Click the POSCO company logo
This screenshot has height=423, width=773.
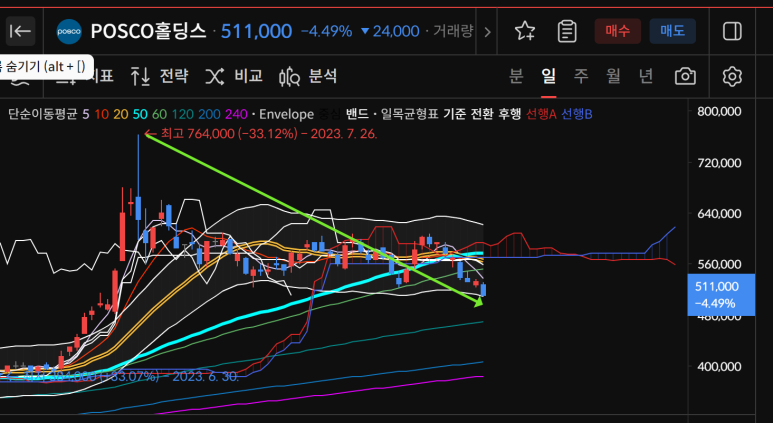click(x=69, y=32)
